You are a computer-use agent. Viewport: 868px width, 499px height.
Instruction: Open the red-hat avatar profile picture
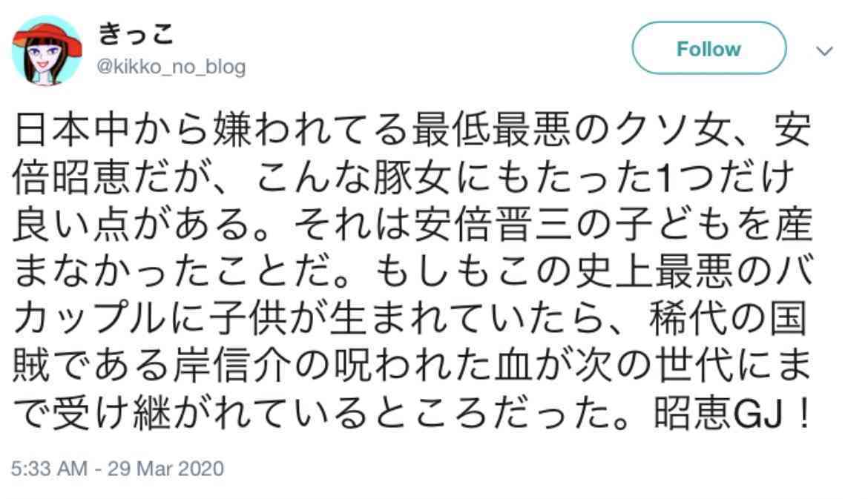(x=47, y=50)
